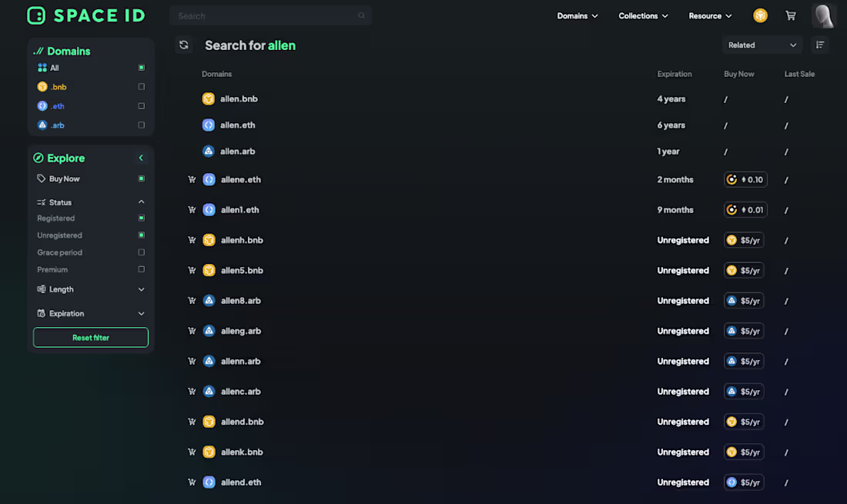Open the allen.eth domain

(238, 125)
